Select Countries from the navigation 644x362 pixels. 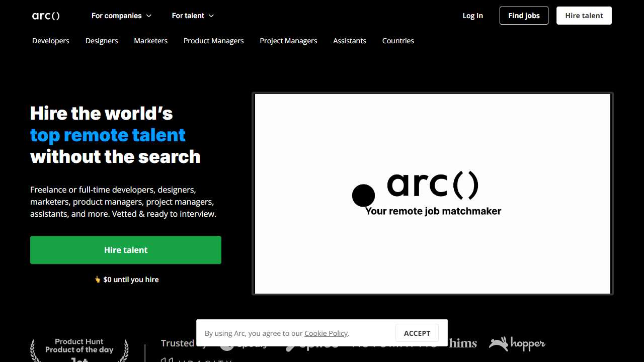point(398,41)
